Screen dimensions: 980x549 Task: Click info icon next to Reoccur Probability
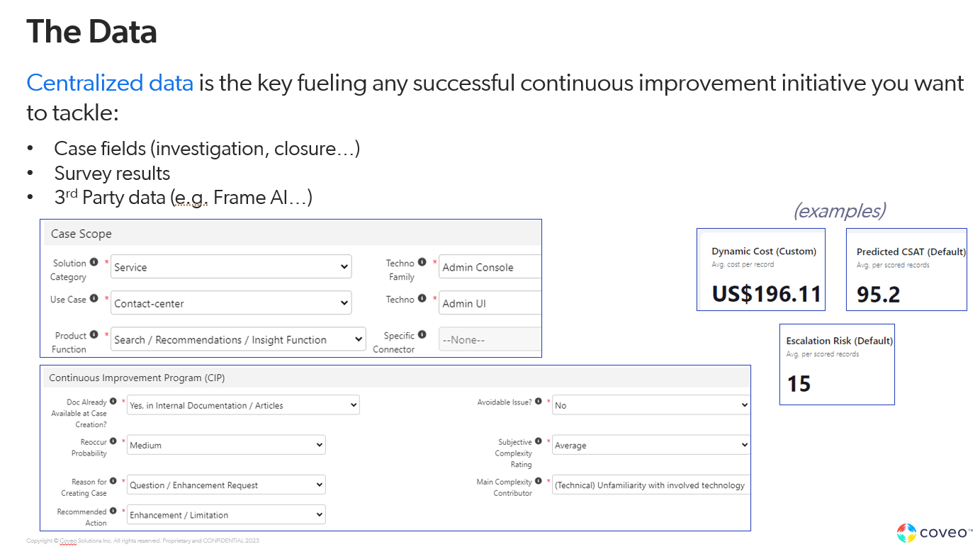(x=113, y=441)
